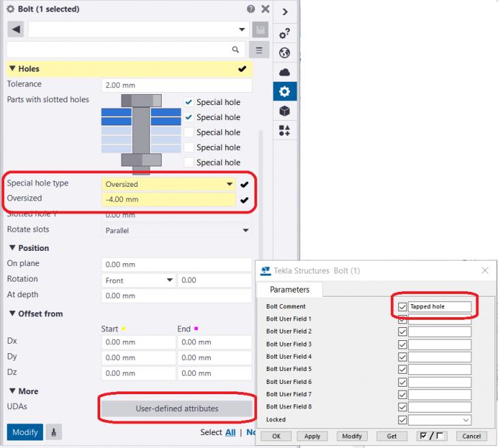The height and width of the screenshot is (448, 498).
Task: Uncheck the first Special hole checkbox
Action: tap(189, 102)
